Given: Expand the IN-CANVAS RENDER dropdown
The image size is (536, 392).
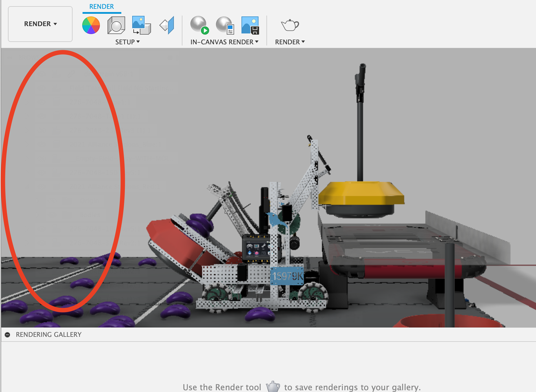Looking at the screenshot, I should 224,42.
